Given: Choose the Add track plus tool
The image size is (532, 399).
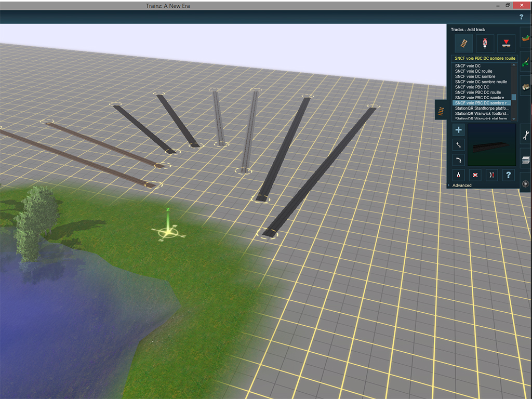Looking at the screenshot, I should tap(458, 129).
